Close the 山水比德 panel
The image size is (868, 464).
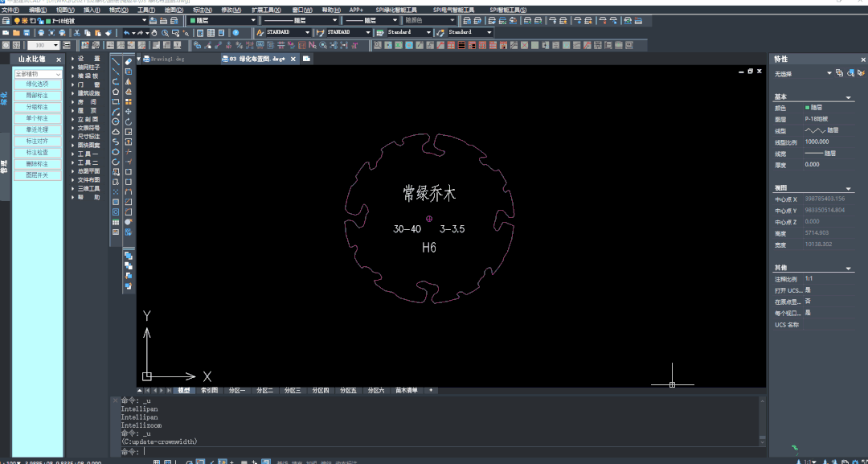(59, 60)
